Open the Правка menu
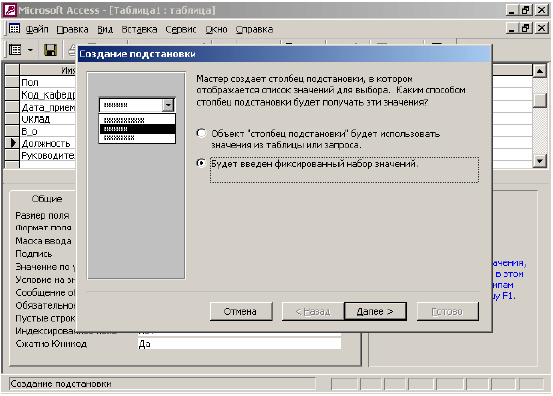The width and height of the screenshot is (553, 396). point(72,29)
